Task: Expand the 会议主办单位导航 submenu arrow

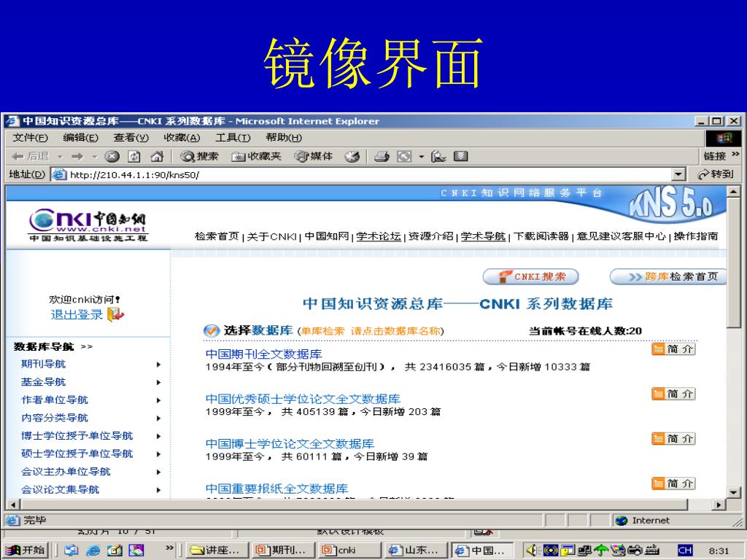Action: click(158, 472)
